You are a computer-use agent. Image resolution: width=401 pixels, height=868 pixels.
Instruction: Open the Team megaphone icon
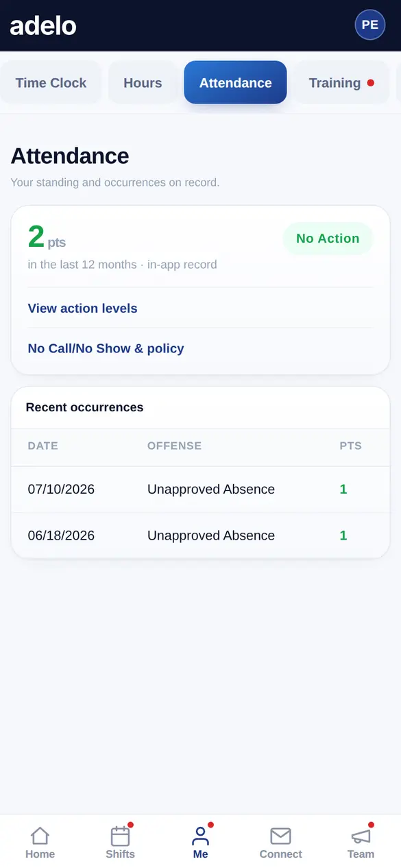click(361, 836)
